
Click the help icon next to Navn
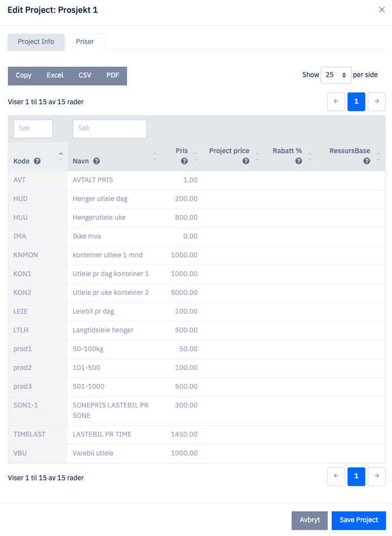[x=97, y=161]
